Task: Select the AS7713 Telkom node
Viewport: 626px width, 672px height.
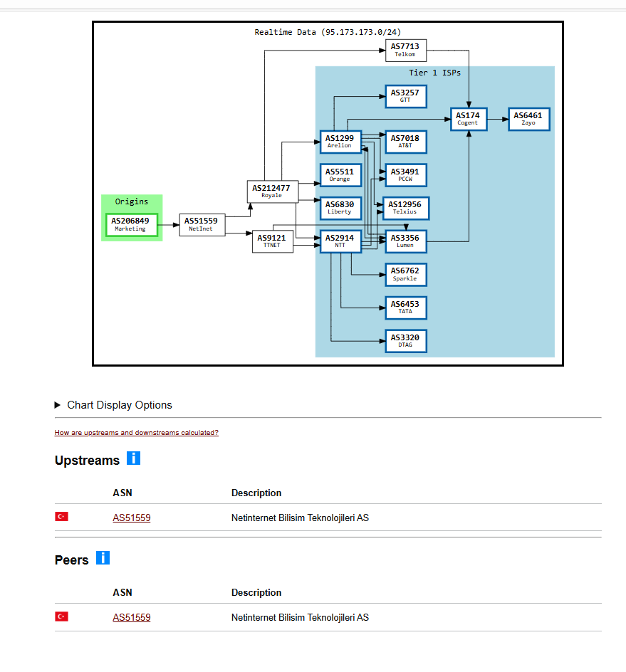Action: pos(406,50)
